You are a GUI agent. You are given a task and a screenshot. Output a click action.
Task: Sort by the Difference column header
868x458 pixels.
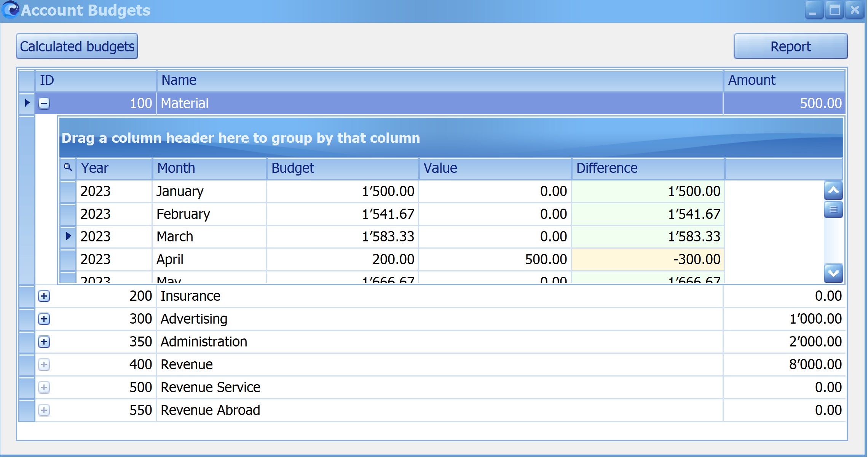[648, 168]
